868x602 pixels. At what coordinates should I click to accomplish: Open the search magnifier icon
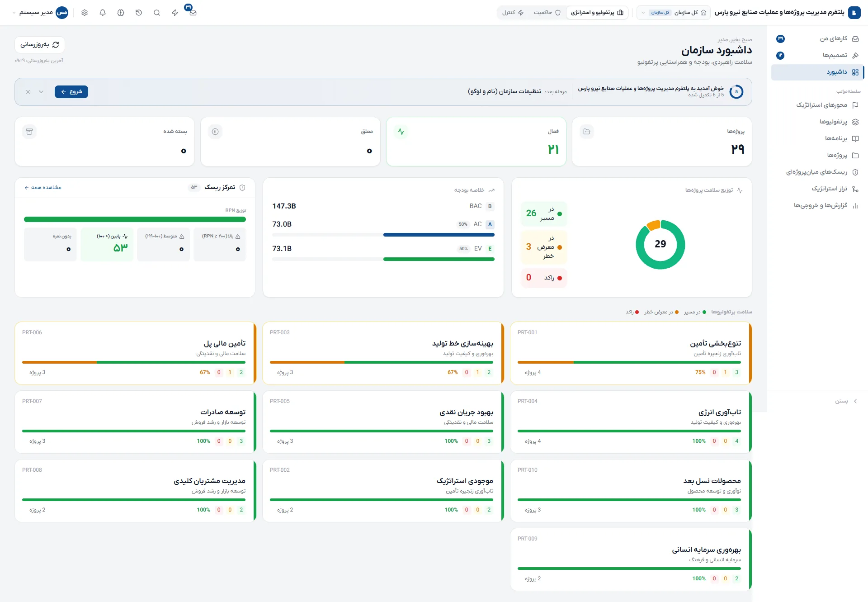[157, 13]
